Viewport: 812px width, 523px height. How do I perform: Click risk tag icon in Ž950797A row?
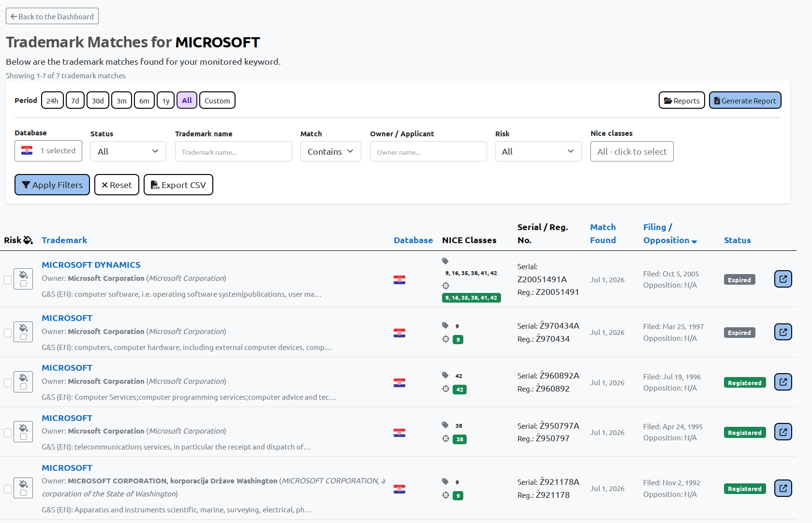(x=23, y=428)
